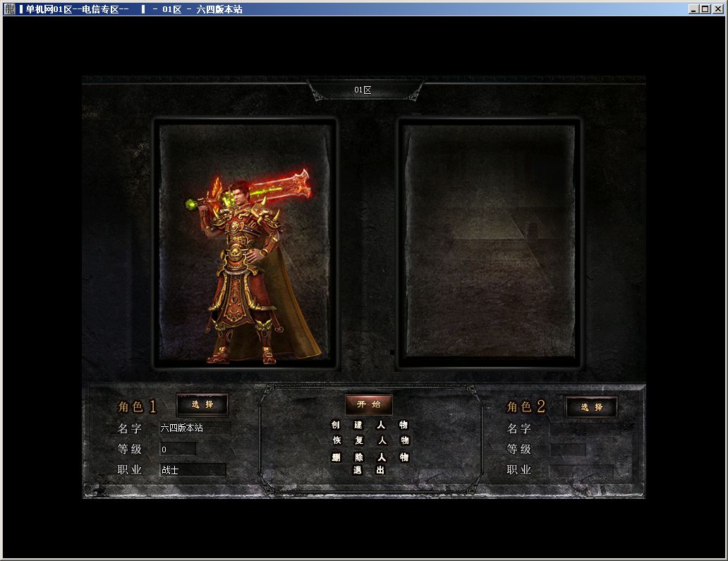Choose 创建人物 to create a character
This screenshot has height=561, width=728.
click(x=370, y=425)
